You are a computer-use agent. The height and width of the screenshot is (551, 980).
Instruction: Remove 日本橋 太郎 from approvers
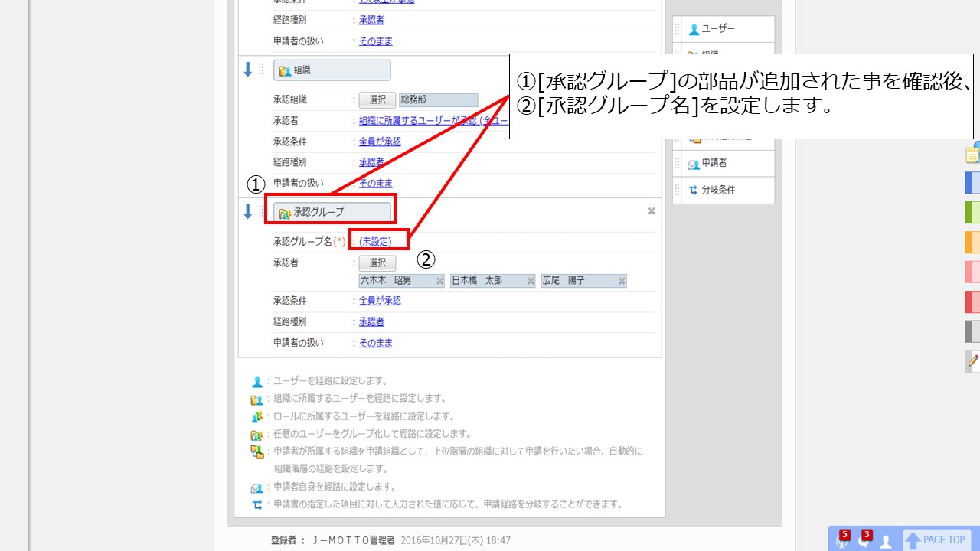point(531,281)
